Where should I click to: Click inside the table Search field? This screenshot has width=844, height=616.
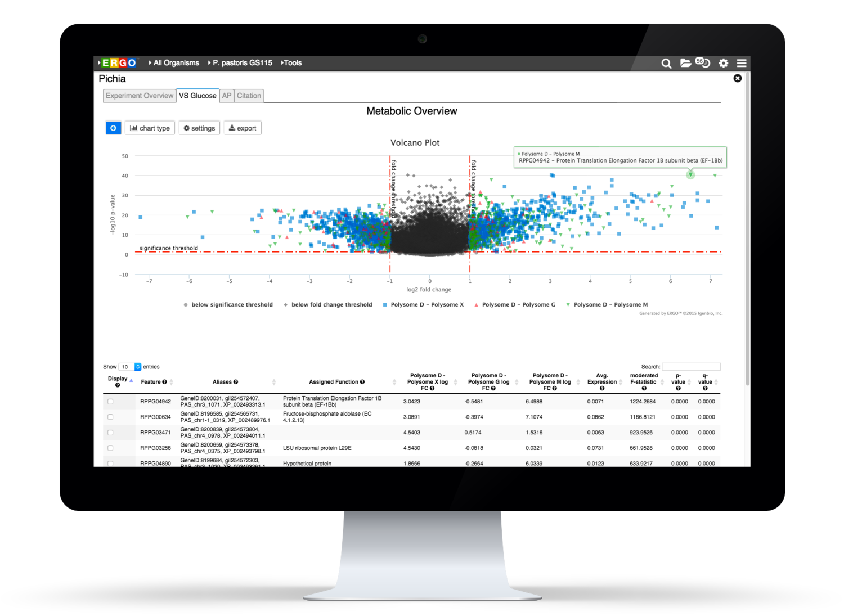click(691, 366)
